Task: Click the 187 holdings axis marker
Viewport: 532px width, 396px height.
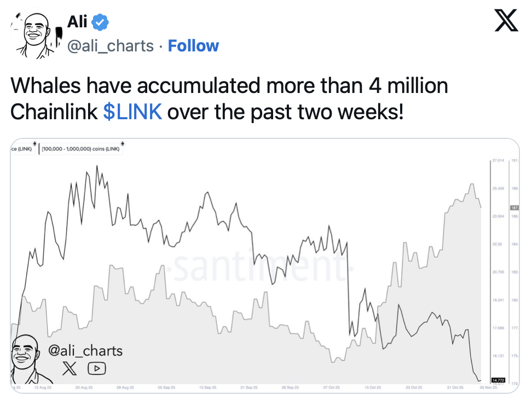Action: pos(514,208)
